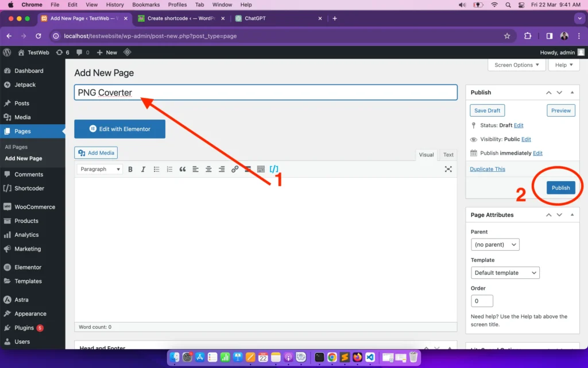
Task: Click the Shortcoder insert shortcode icon
Action: 274,169
